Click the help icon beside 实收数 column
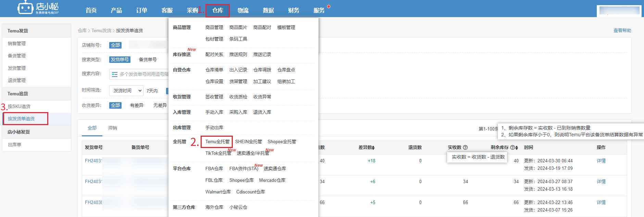The width and height of the screenshot is (644, 217). 465,148
